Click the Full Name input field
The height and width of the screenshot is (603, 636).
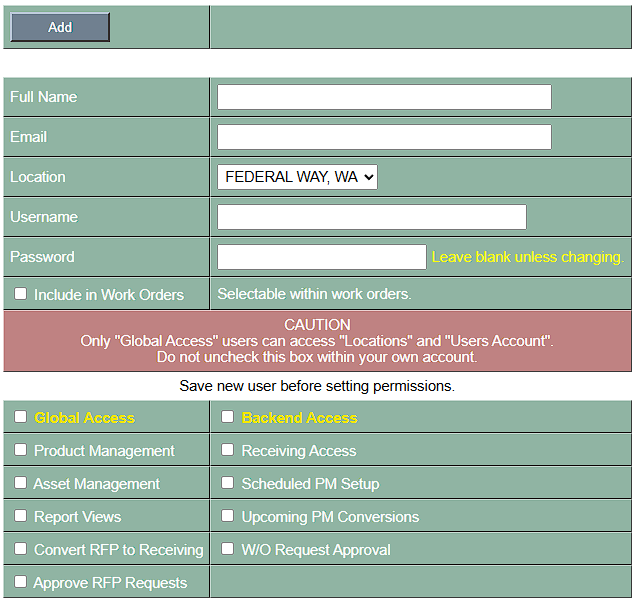(x=384, y=97)
